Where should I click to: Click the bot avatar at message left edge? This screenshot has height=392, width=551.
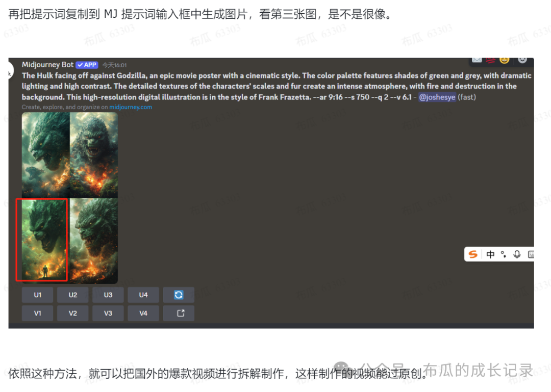11,72
